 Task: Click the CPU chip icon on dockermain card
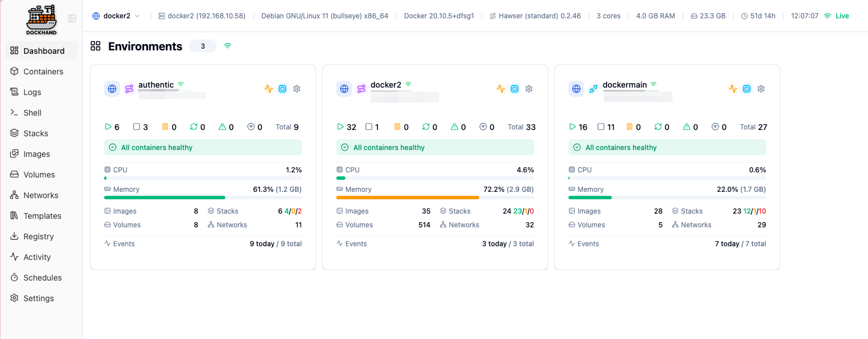point(747,89)
